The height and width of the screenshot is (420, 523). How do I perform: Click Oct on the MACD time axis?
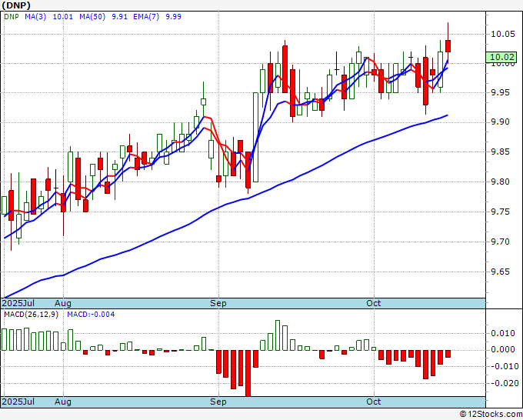click(x=374, y=402)
